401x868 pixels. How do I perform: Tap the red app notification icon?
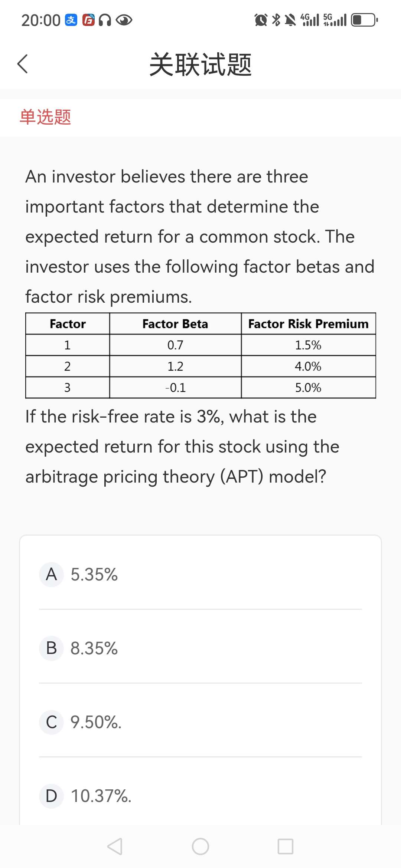click(88, 20)
